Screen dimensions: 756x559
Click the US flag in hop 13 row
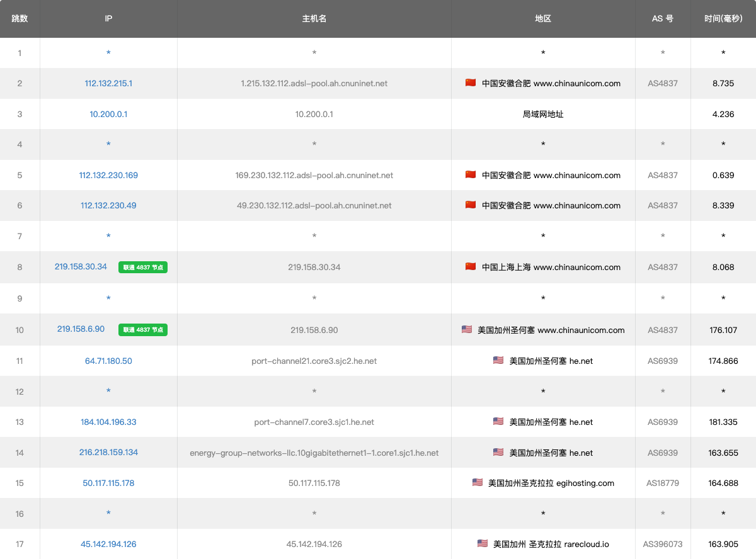498,421
